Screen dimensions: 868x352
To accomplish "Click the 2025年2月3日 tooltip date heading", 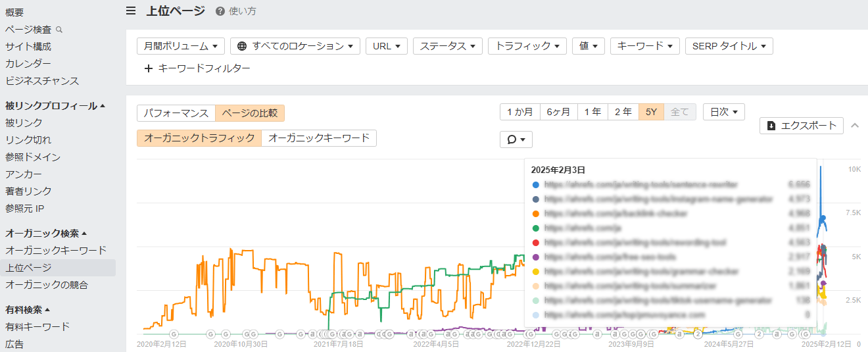I will click(558, 170).
